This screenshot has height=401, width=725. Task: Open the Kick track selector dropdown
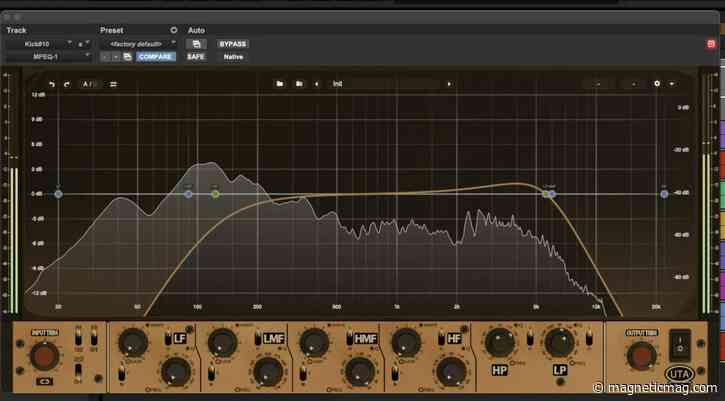tap(39, 44)
